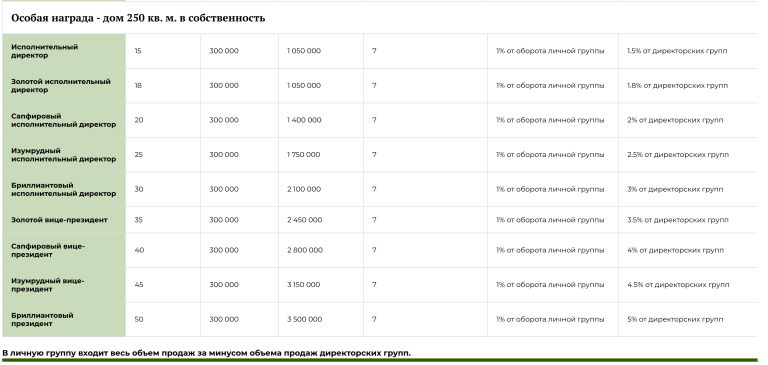The image size is (768, 365).
Task: Select the 2 450 000 value cell
Action: [x=321, y=220]
